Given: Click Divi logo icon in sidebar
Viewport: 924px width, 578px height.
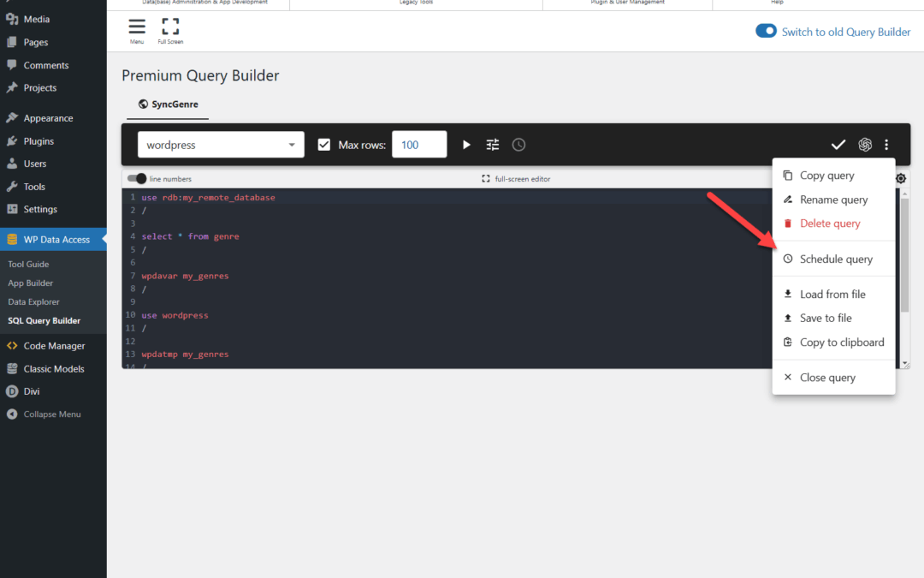Looking at the screenshot, I should (12, 391).
